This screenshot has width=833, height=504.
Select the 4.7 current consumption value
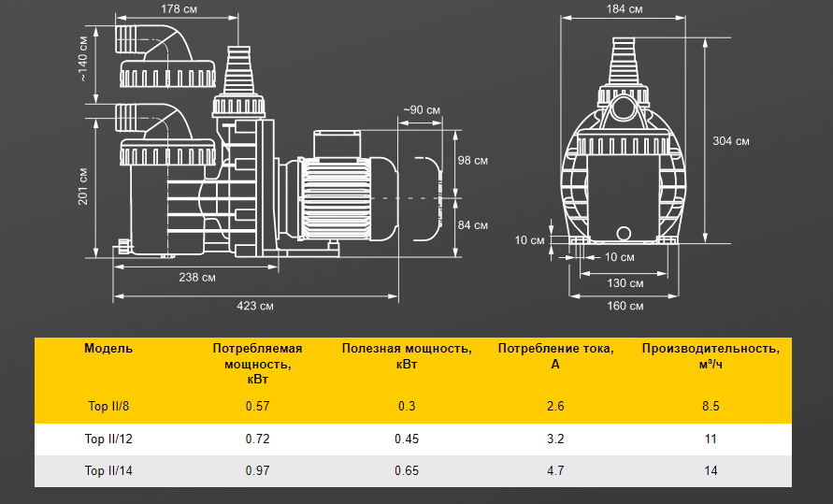(555, 471)
